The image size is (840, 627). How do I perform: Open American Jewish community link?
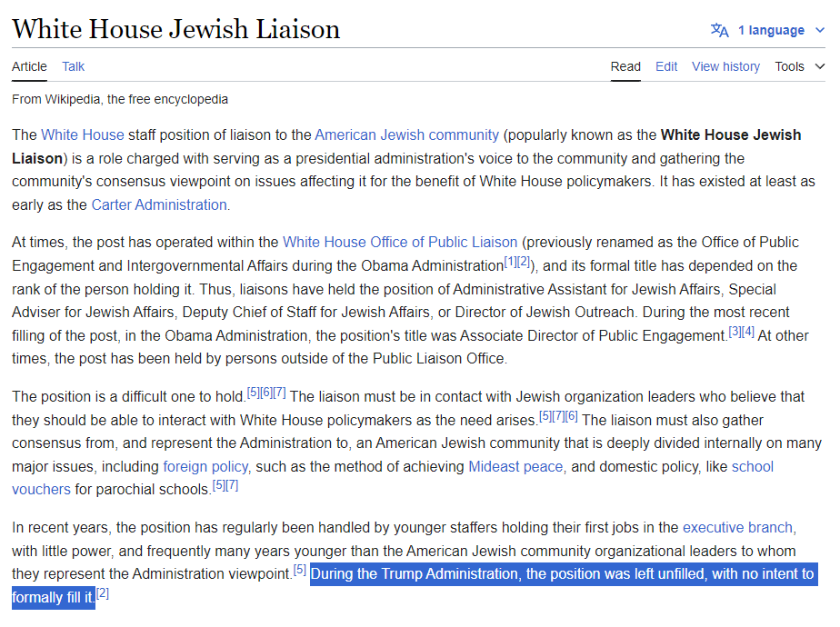406,134
